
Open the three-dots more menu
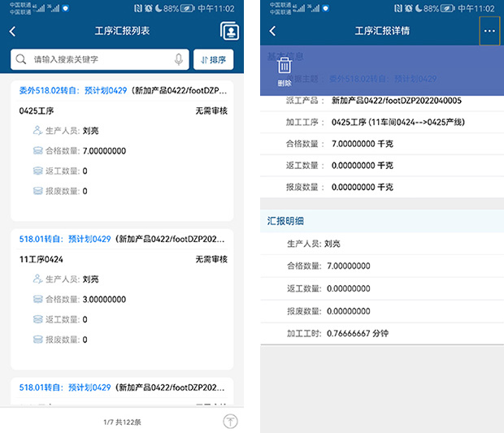[489, 31]
